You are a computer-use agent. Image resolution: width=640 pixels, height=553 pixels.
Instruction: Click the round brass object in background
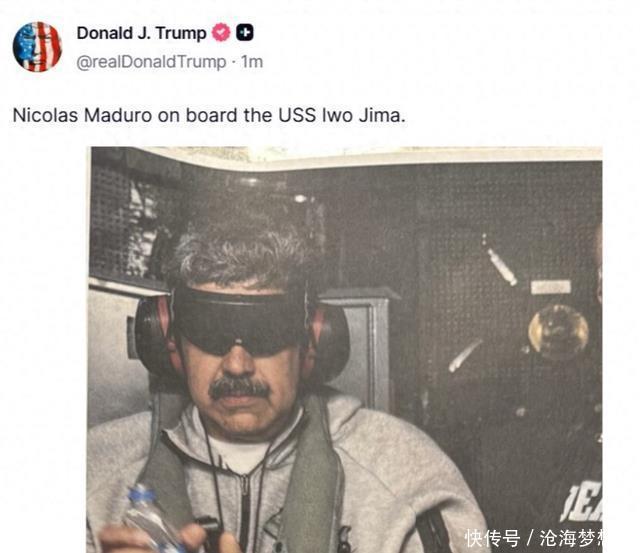558,330
